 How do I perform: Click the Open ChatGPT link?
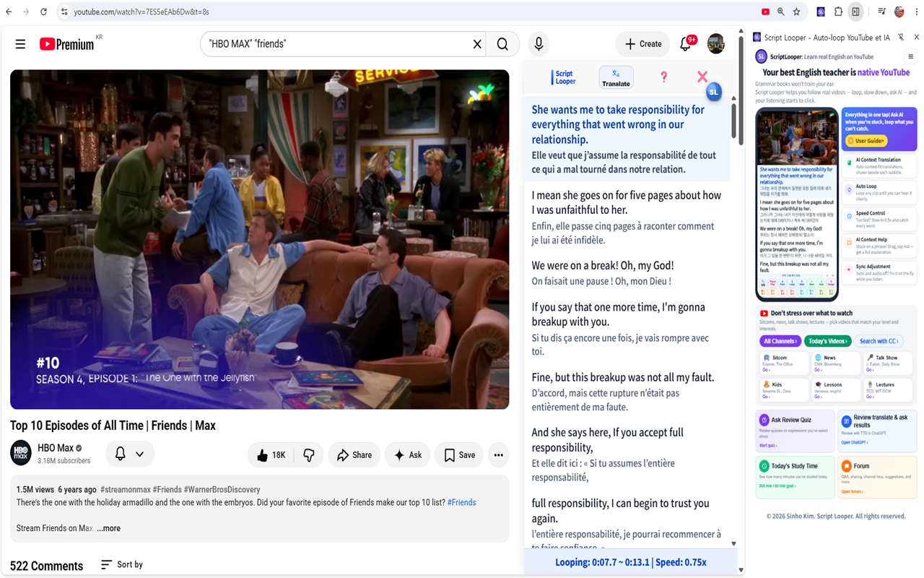(x=855, y=442)
